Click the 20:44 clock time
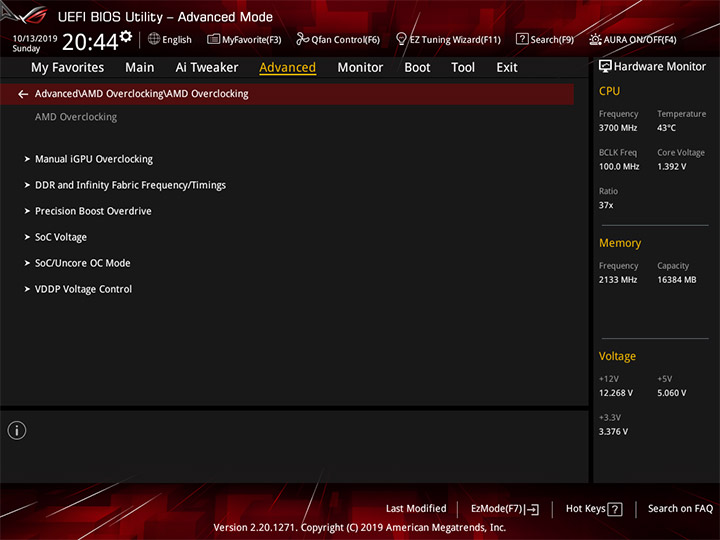Screen dimensions: 720x540 [90, 42]
